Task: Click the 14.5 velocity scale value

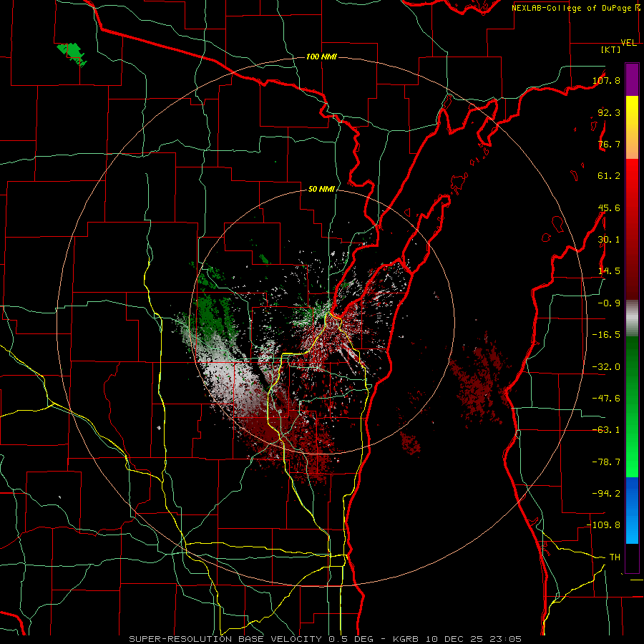Action: tap(609, 271)
